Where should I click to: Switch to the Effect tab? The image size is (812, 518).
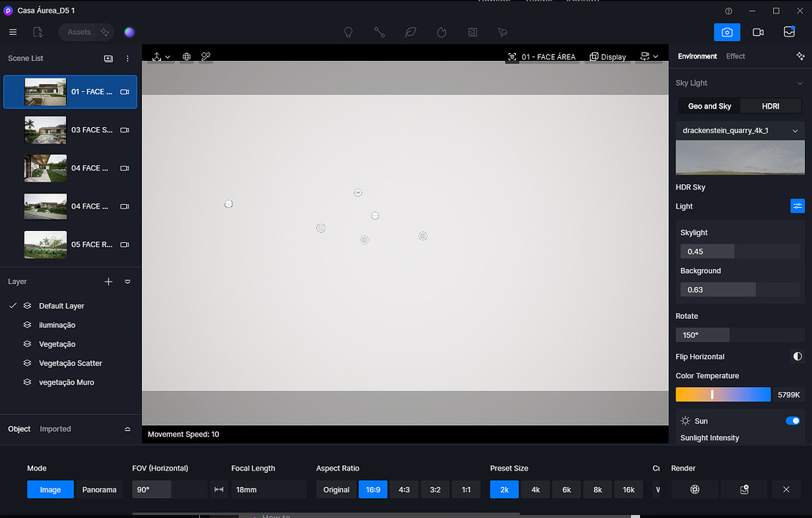coord(735,56)
